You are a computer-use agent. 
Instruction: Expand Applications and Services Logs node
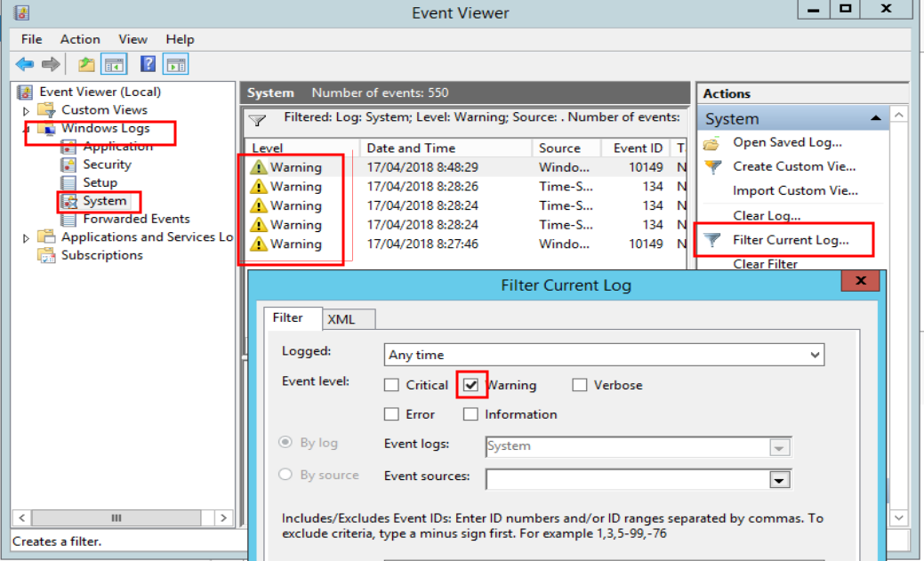(26, 238)
